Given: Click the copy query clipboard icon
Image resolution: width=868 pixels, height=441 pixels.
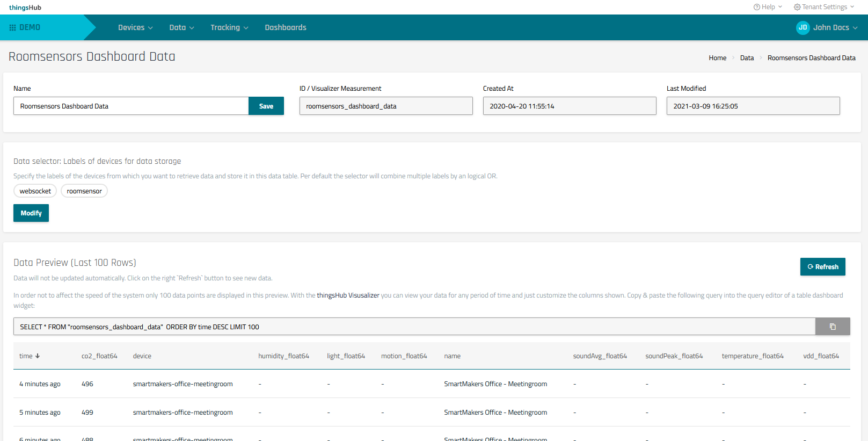Looking at the screenshot, I should [833, 327].
